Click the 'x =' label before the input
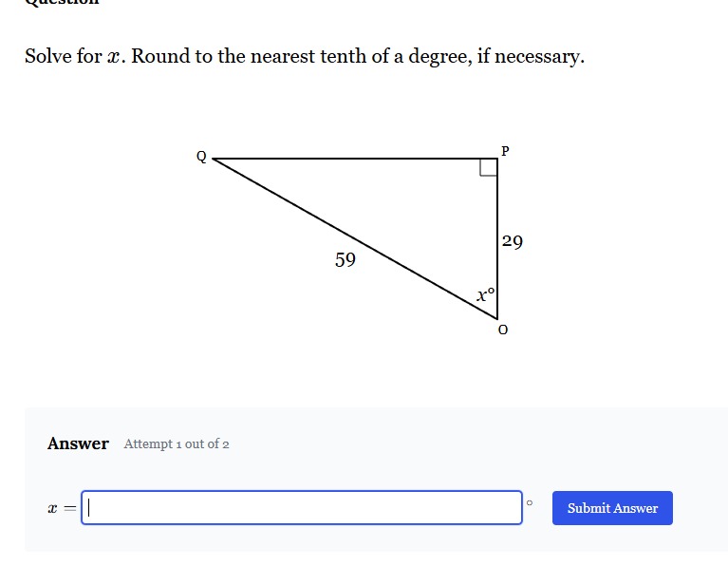 (62, 508)
